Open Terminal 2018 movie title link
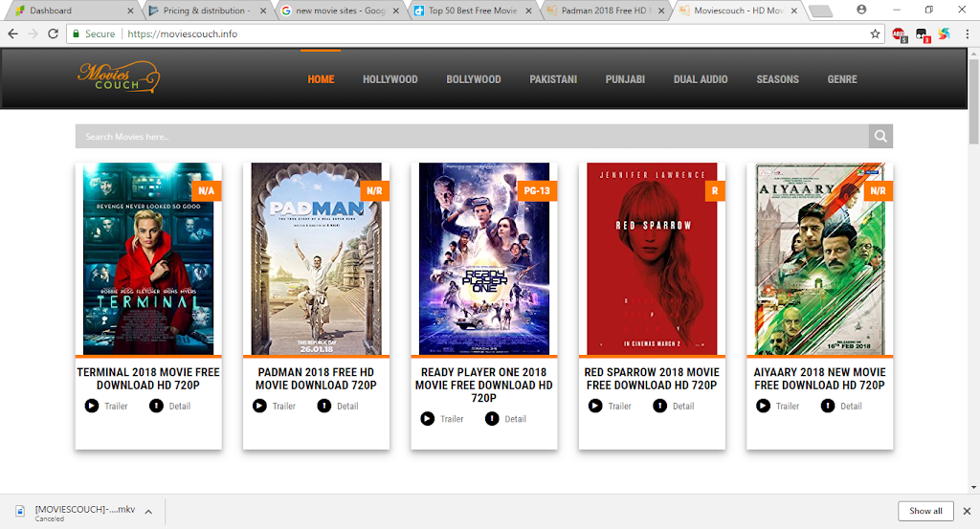The height and width of the screenshot is (529, 980). (x=148, y=379)
